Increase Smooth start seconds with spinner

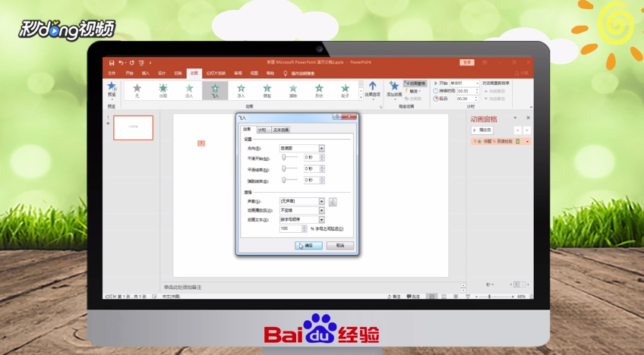322,156
